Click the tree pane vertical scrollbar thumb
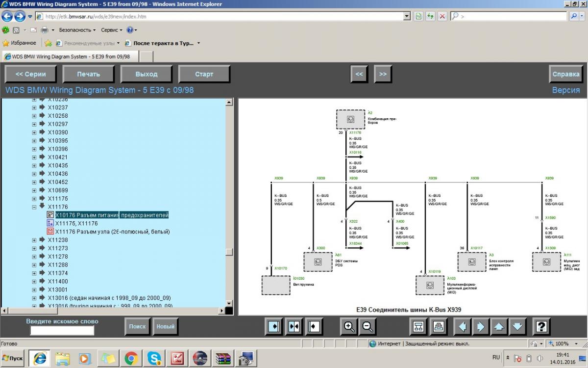Screen dimensions: 588x368 (x=229, y=252)
